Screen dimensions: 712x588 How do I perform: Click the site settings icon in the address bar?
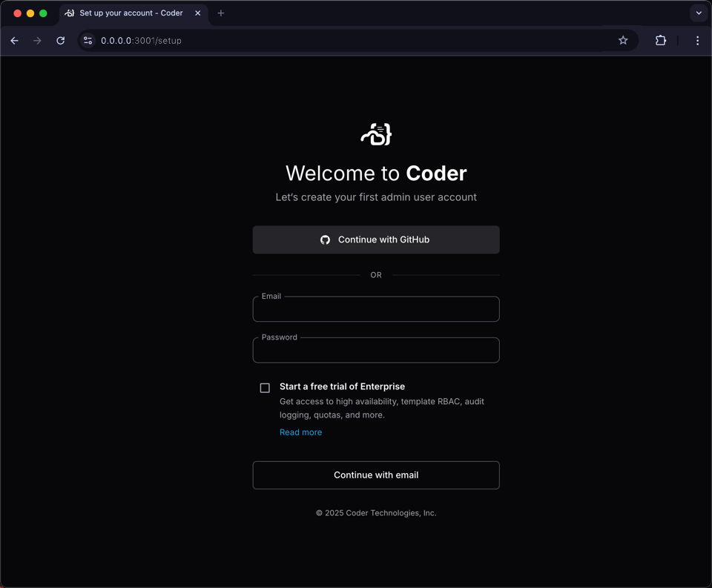(x=88, y=41)
